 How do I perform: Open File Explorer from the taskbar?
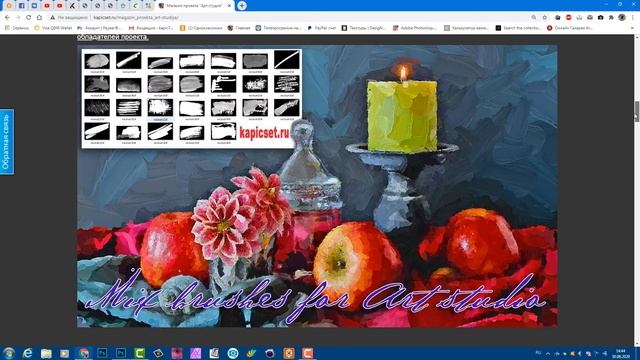coord(46,353)
